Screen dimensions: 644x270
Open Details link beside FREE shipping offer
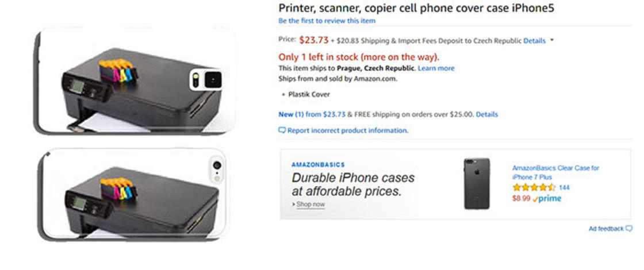coord(486,114)
